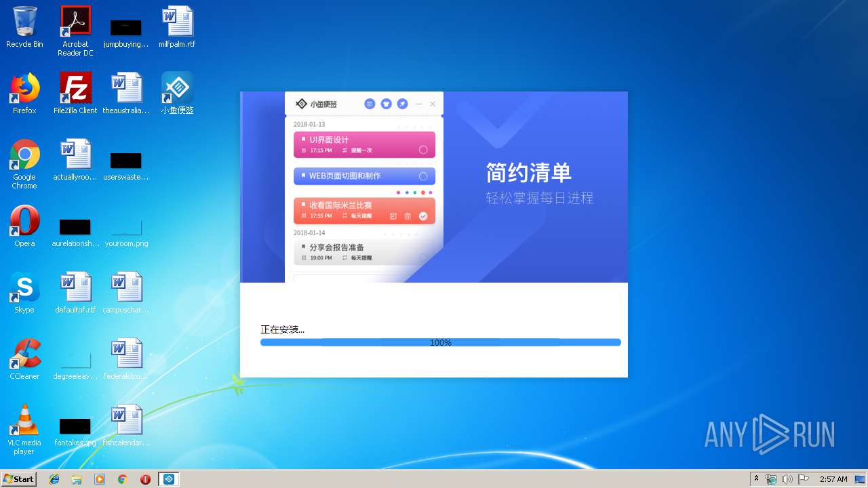Launch the Opera desktop shortcut
868x488 pixels.
(x=24, y=226)
